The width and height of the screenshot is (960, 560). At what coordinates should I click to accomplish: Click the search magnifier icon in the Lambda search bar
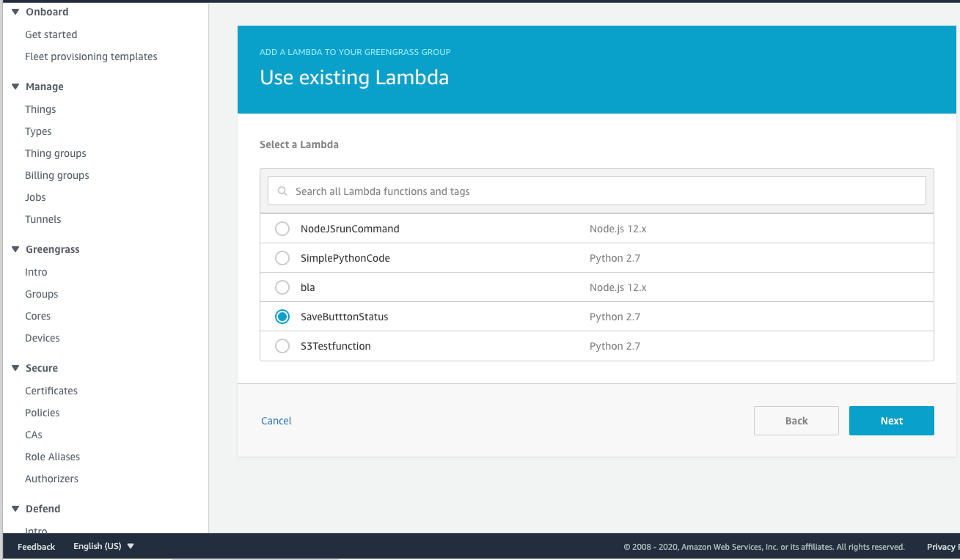tap(282, 191)
